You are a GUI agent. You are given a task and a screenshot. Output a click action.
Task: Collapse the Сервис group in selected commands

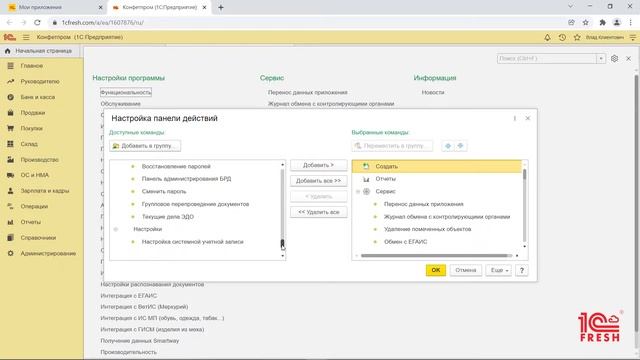[x=358, y=191]
